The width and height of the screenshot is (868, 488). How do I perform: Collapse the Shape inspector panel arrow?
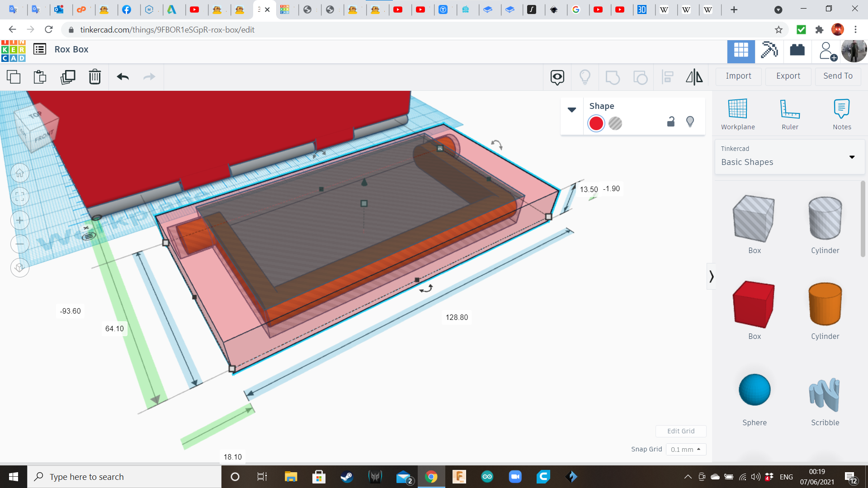(x=572, y=110)
